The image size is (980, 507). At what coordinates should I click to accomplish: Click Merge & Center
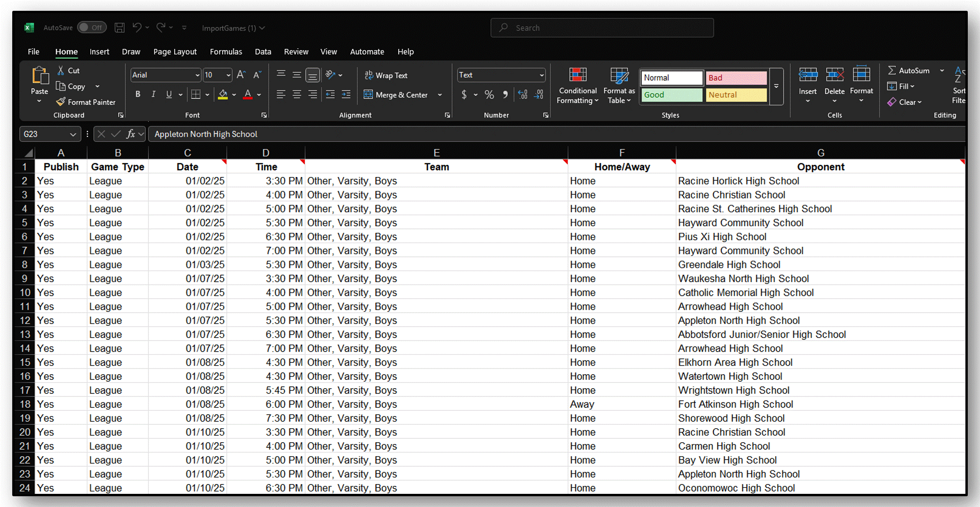396,95
